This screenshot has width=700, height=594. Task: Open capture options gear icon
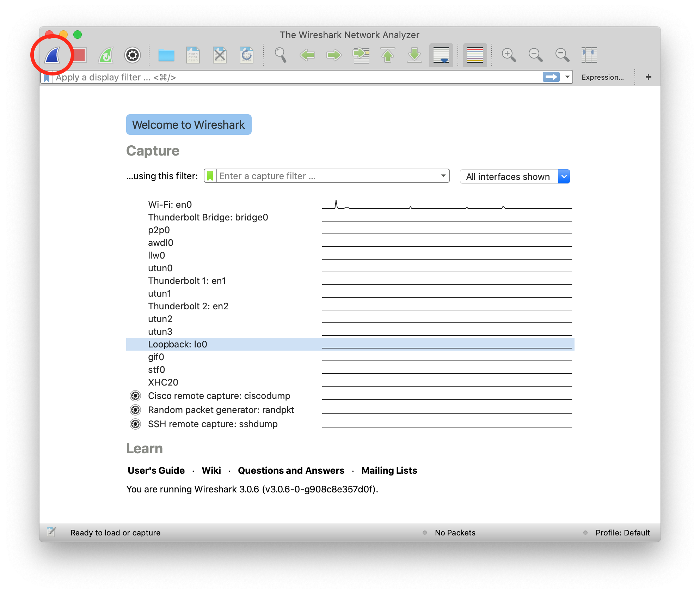(133, 55)
